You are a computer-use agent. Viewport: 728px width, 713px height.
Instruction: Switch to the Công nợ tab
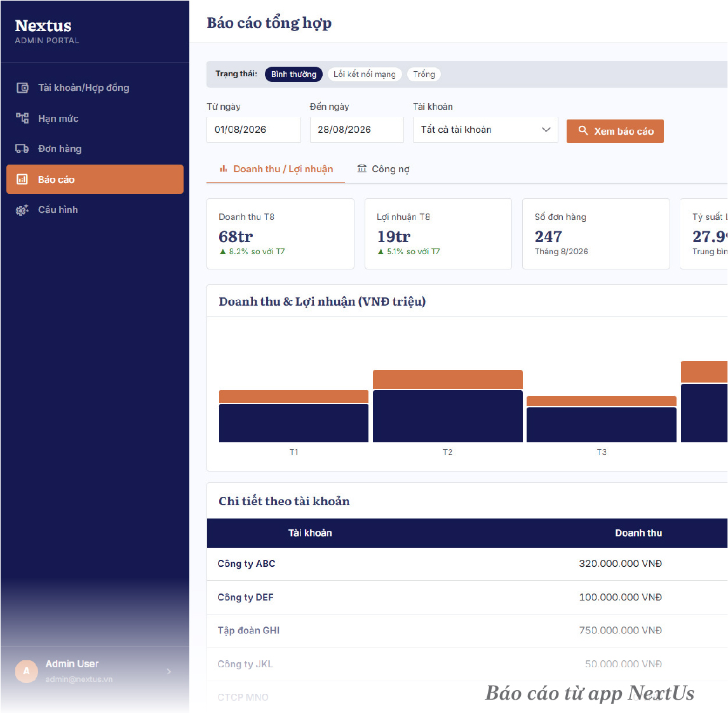384,169
